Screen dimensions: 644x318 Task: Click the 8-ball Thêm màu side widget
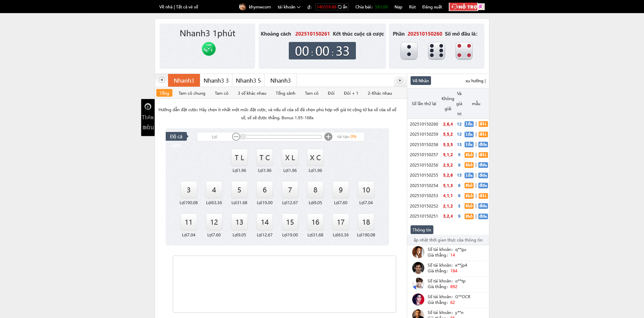point(148,117)
